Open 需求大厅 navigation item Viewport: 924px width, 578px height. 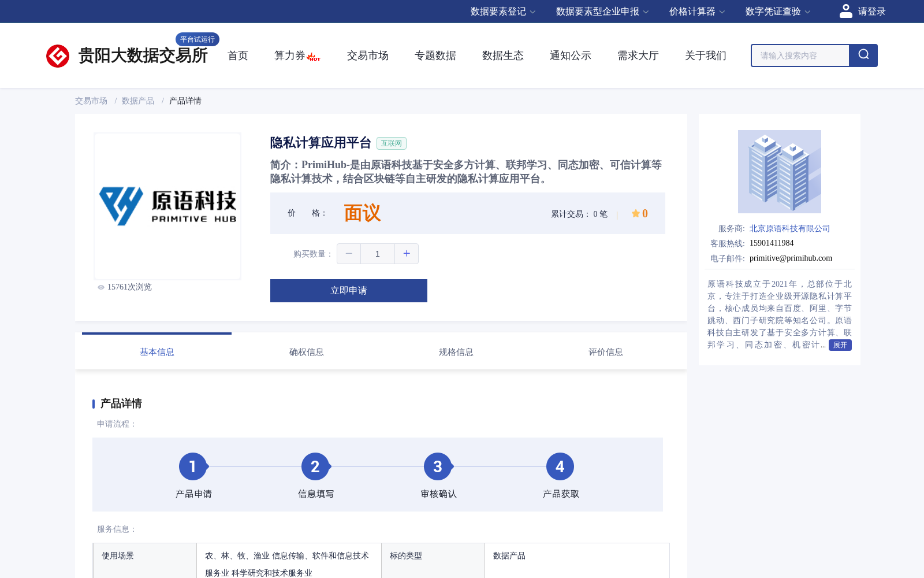pos(638,55)
